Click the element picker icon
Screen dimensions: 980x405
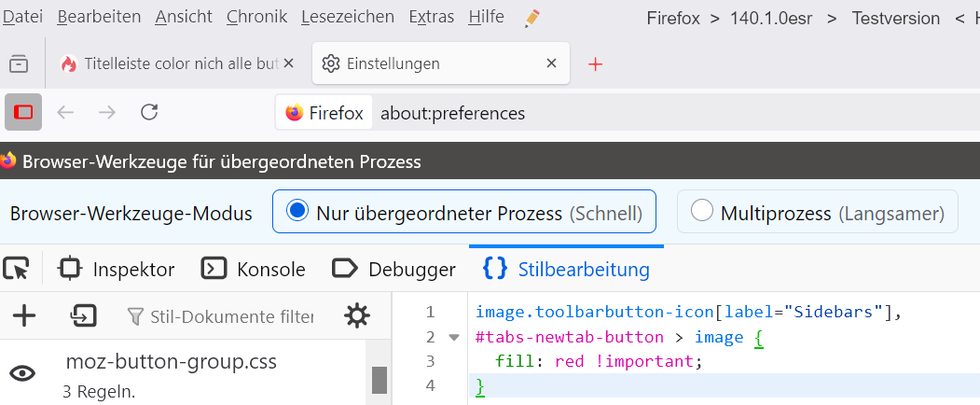(16, 270)
